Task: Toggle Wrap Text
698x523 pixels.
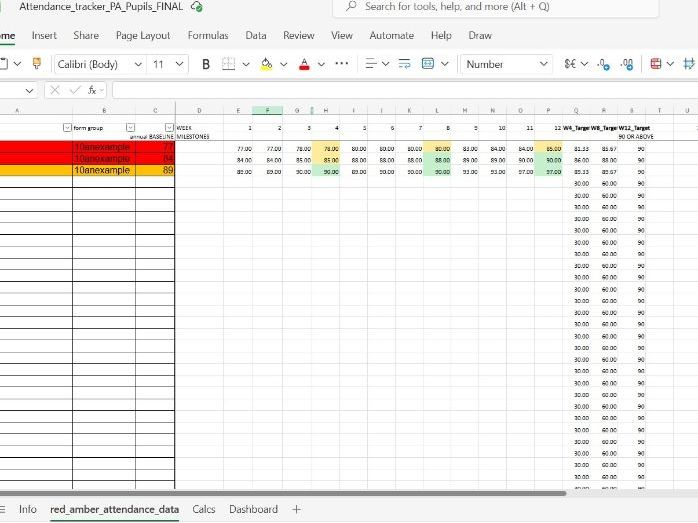Action: [404, 64]
